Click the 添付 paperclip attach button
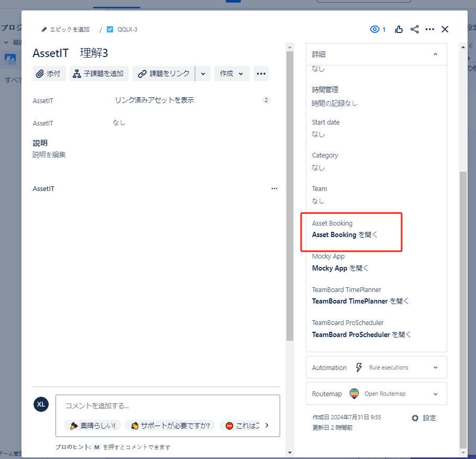This screenshot has height=459, width=476. pyautogui.click(x=49, y=74)
